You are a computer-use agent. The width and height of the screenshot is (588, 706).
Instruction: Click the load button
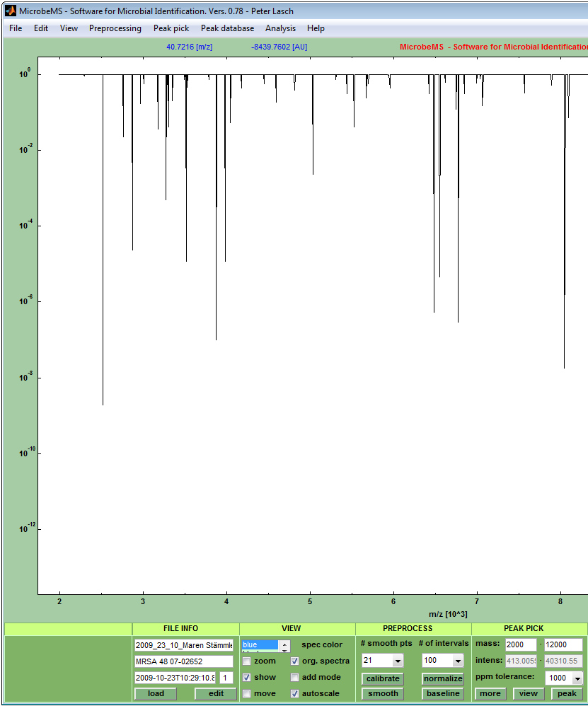[x=156, y=693]
